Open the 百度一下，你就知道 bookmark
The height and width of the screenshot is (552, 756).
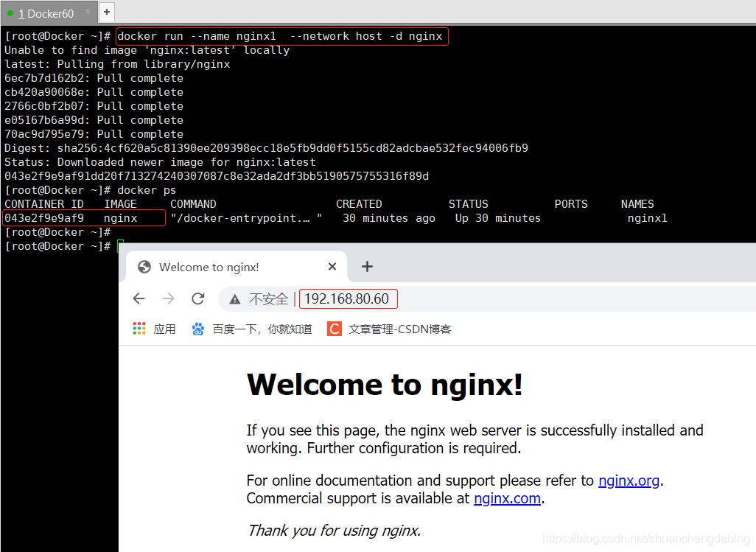(262, 329)
